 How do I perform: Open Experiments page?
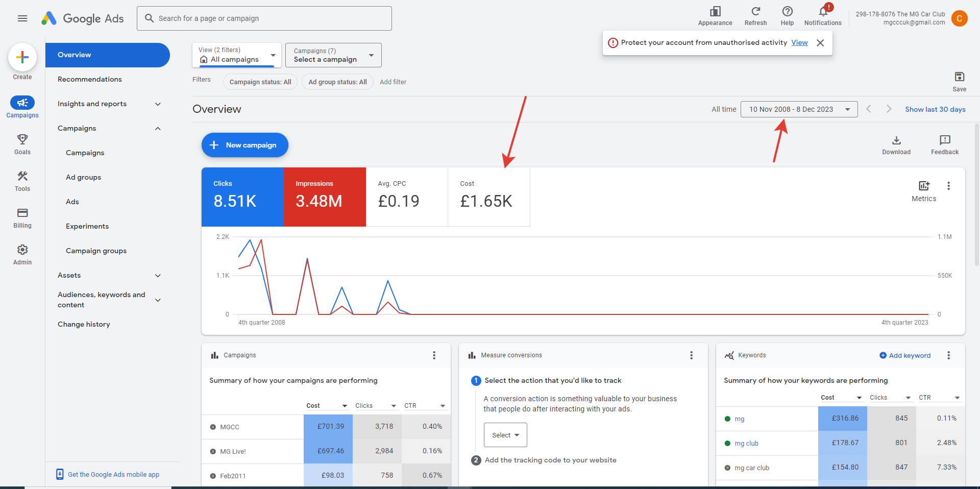click(x=87, y=227)
